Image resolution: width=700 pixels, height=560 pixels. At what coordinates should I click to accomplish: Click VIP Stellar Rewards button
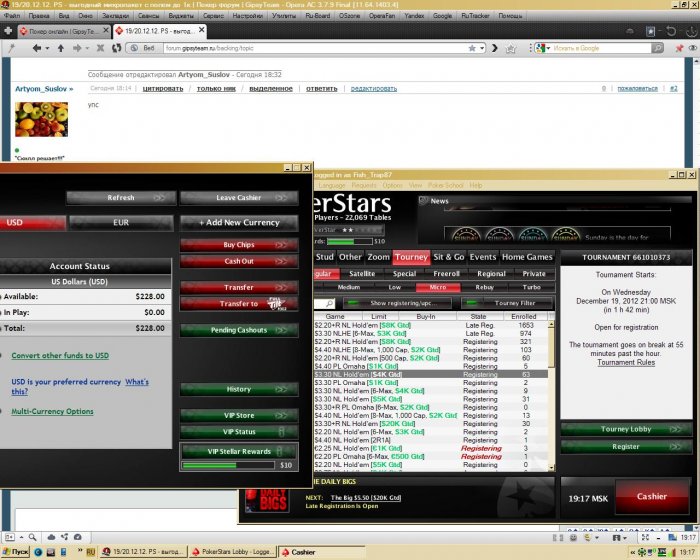click(x=239, y=451)
